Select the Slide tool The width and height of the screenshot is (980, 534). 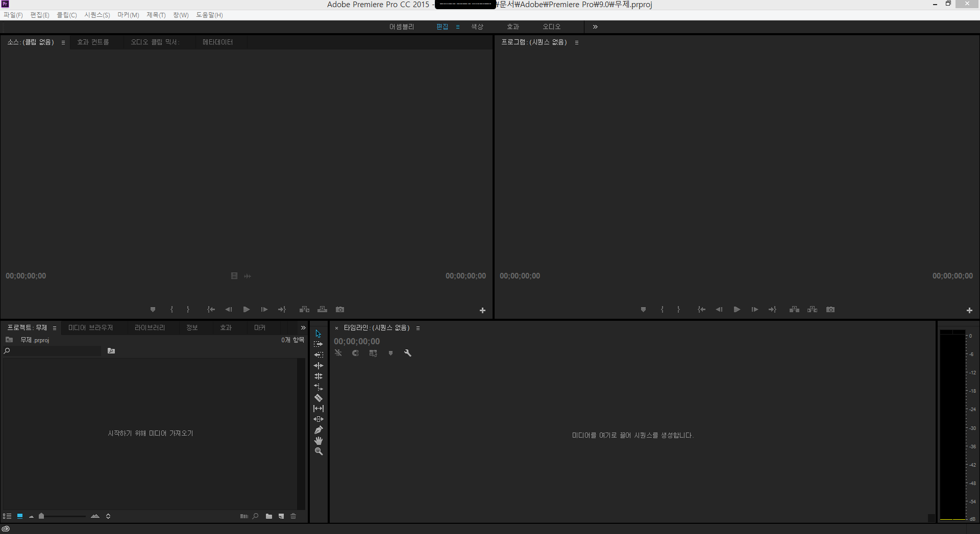(318, 419)
